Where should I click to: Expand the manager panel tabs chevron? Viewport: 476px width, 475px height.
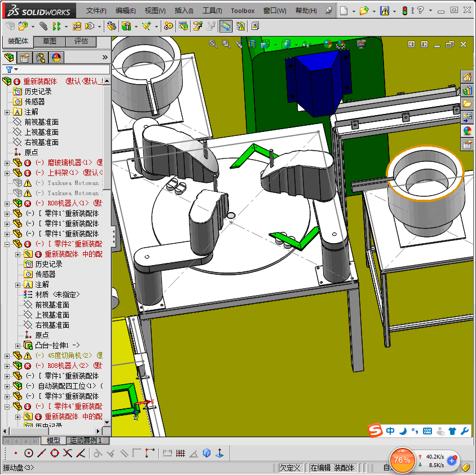click(105, 57)
